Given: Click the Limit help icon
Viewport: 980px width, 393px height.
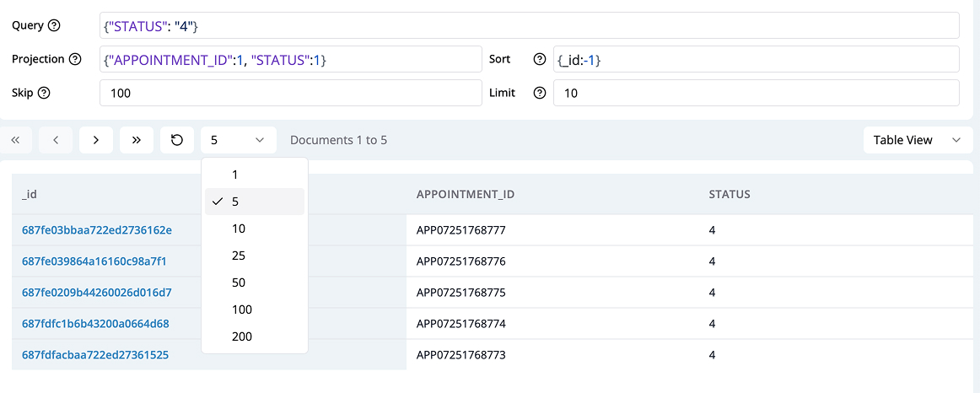Looking at the screenshot, I should pos(540,93).
